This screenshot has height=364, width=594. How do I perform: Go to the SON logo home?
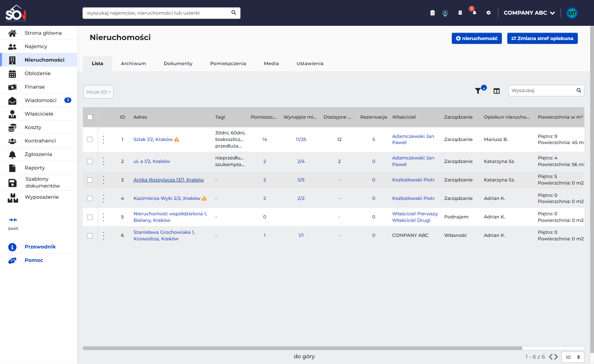(x=16, y=13)
